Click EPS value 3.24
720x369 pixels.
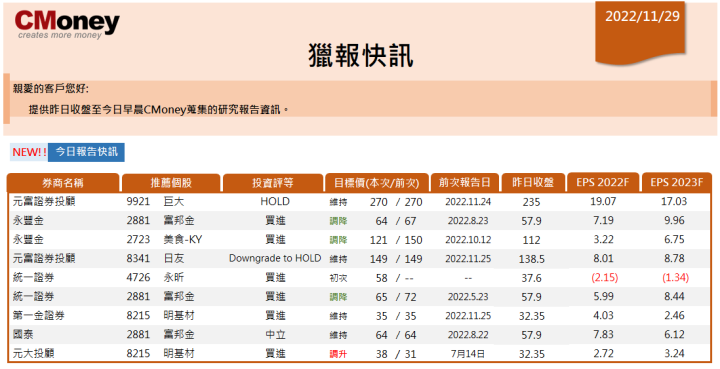point(674,353)
